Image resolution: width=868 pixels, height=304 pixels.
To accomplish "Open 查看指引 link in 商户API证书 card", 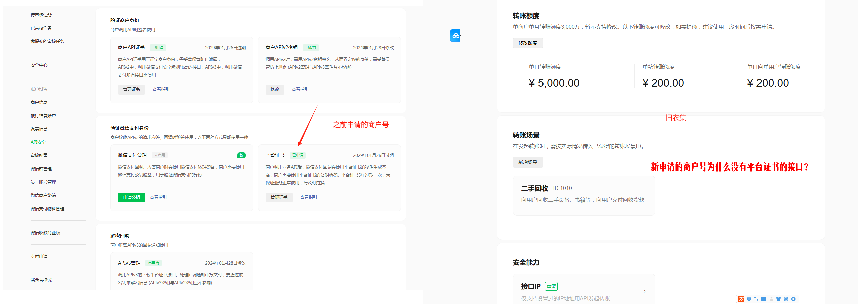I will pyautogui.click(x=161, y=89).
